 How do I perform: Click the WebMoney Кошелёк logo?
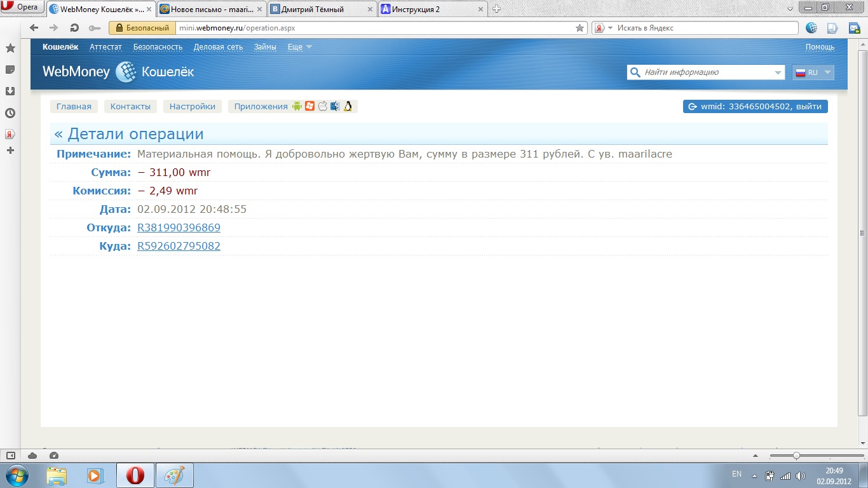[118, 72]
